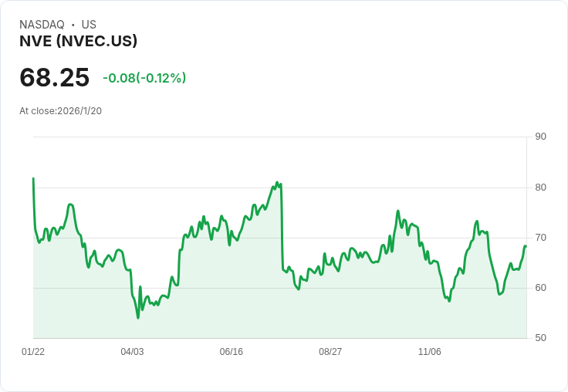568x392 pixels.
Task: Click the 80 price axis label
Action: click(x=540, y=188)
